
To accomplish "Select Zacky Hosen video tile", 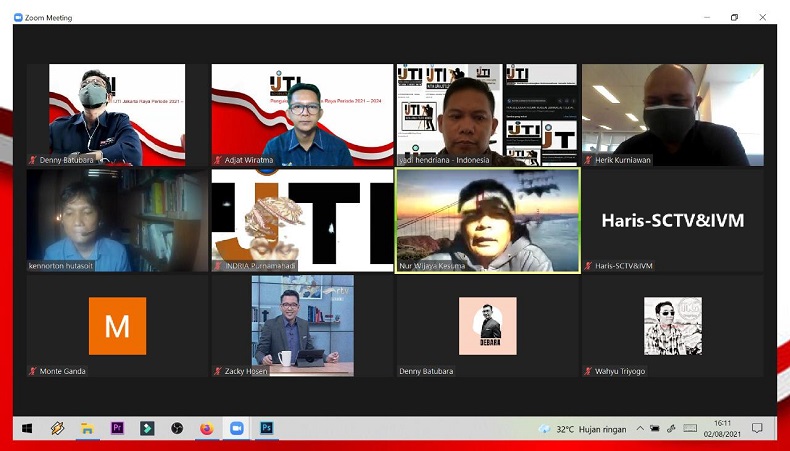I will tap(303, 326).
